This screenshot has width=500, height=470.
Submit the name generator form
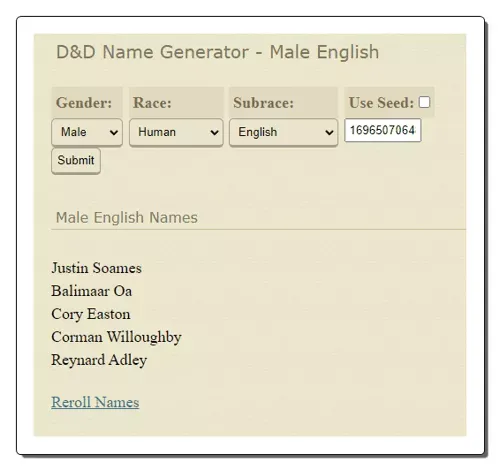[x=76, y=160]
